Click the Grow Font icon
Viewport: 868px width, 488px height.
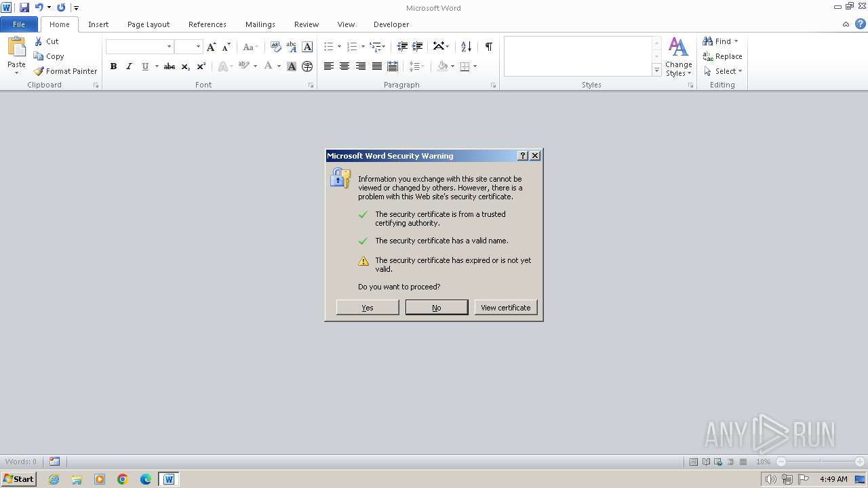pyautogui.click(x=212, y=47)
